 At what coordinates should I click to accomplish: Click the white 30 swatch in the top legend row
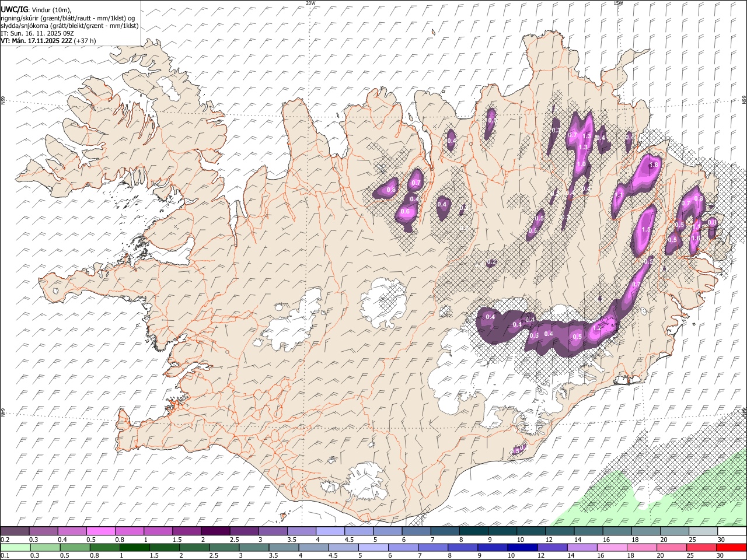click(x=732, y=531)
